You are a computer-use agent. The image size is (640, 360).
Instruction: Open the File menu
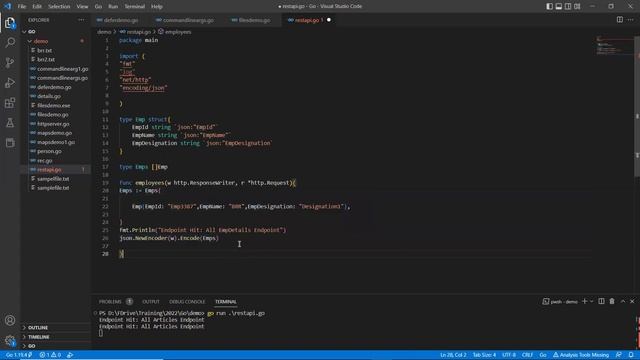point(22,7)
